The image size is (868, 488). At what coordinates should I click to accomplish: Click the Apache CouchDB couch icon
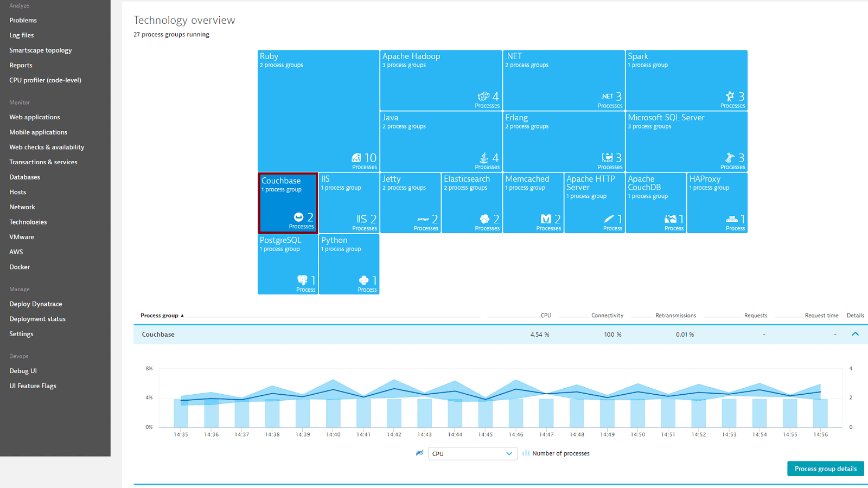[671, 219]
